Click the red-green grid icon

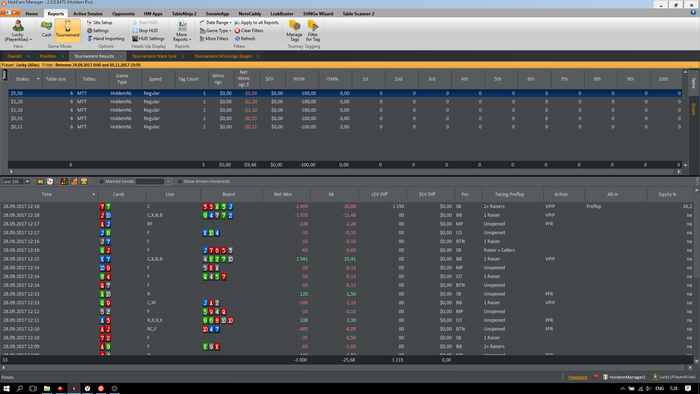[x=64, y=182]
